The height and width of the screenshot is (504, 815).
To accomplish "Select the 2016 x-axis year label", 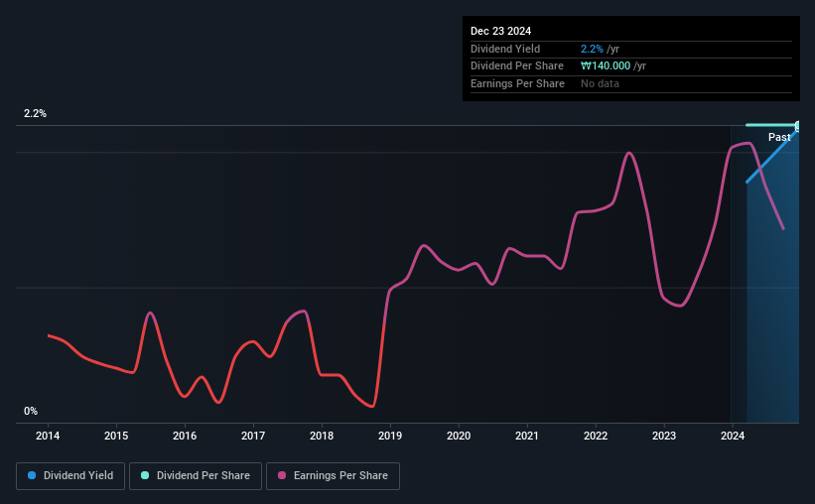I will click(185, 436).
